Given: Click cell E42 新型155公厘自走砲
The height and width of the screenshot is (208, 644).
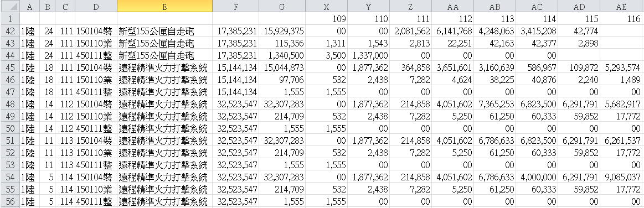Looking at the screenshot, I should 164,31.
